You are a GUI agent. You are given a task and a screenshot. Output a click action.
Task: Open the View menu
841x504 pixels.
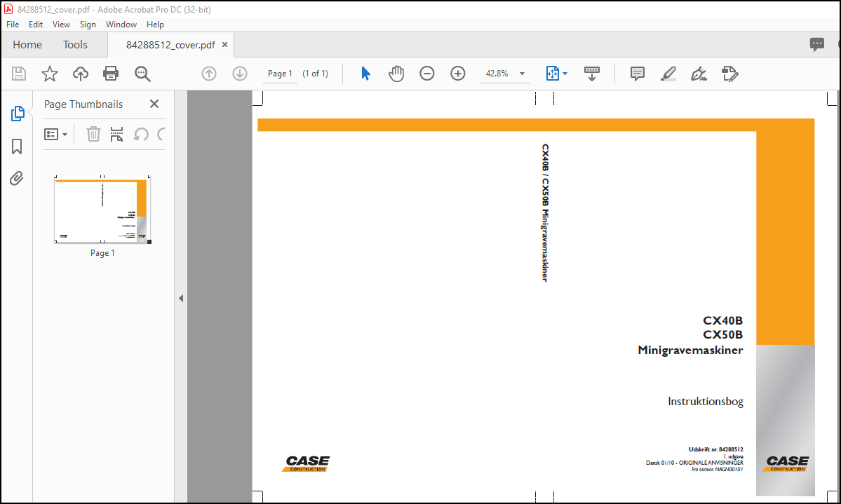[x=61, y=25]
